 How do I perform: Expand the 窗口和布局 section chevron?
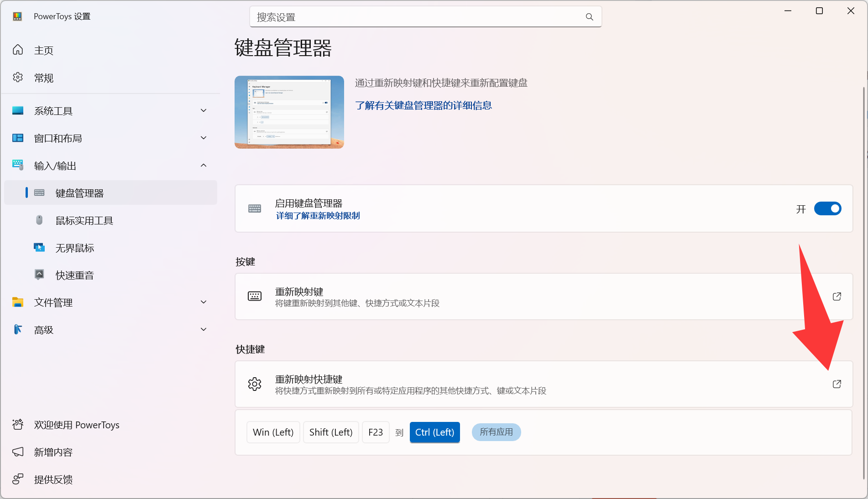(204, 138)
